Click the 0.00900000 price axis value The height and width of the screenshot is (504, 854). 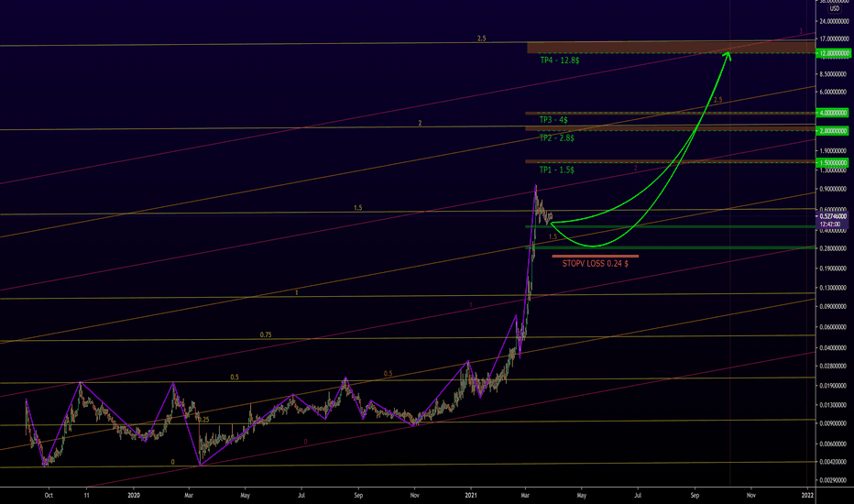click(834, 424)
